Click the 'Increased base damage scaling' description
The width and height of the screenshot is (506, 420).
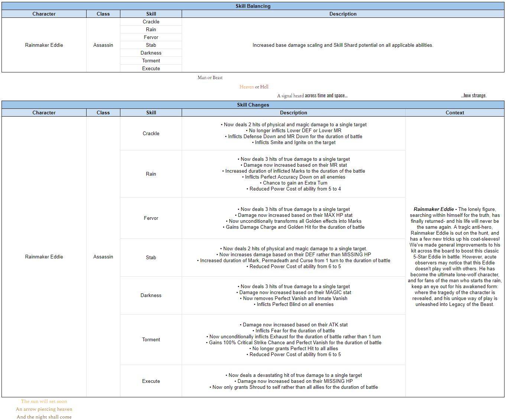tap(343, 45)
